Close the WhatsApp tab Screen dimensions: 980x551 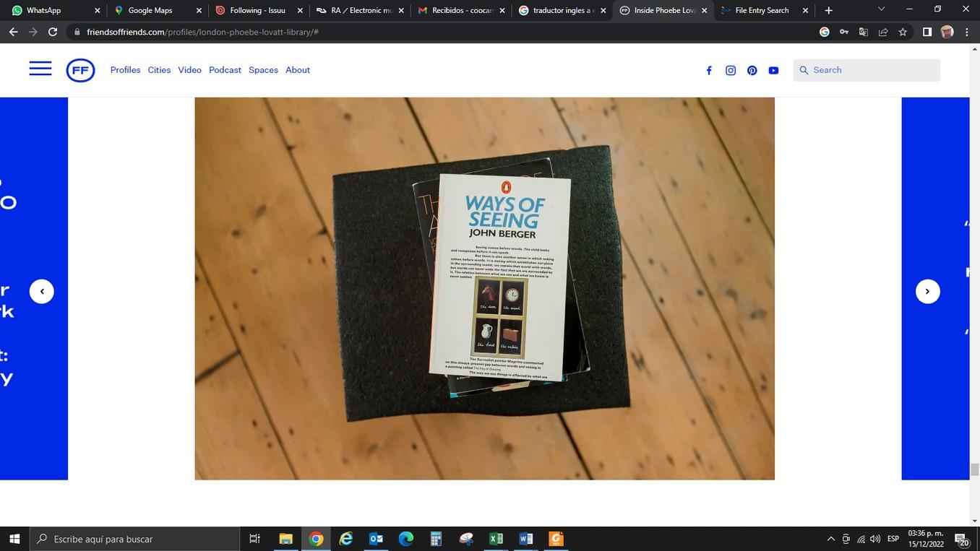[x=97, y=11]
